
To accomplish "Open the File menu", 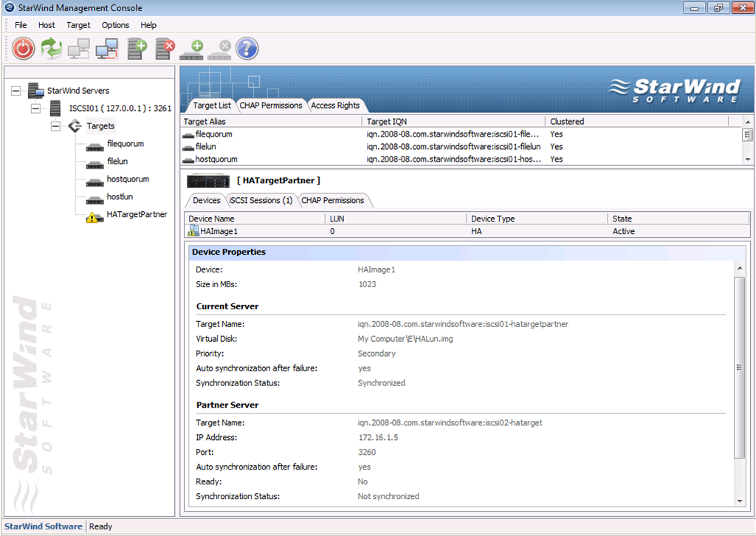I will 21,25.
